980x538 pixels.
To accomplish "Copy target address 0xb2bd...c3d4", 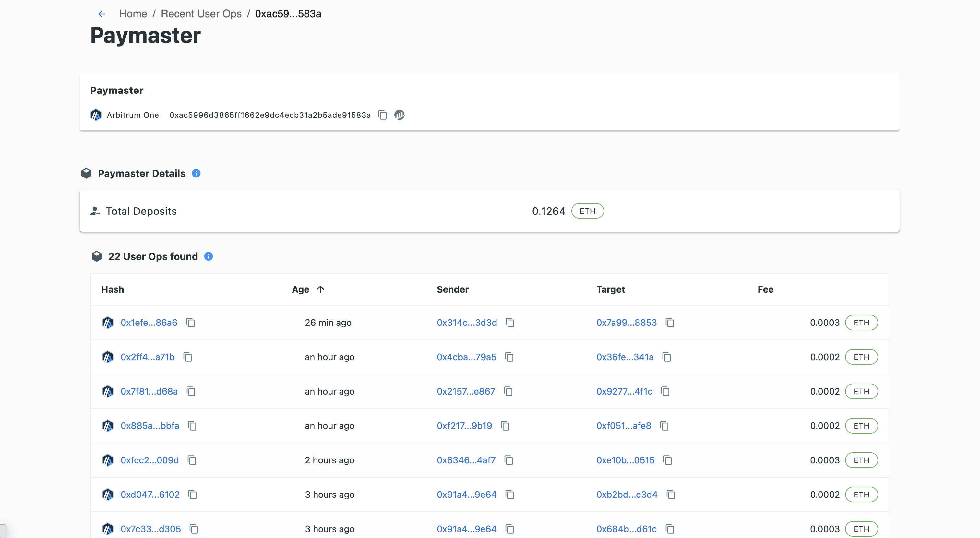I will pyautogui.click(x=671, y=495).
